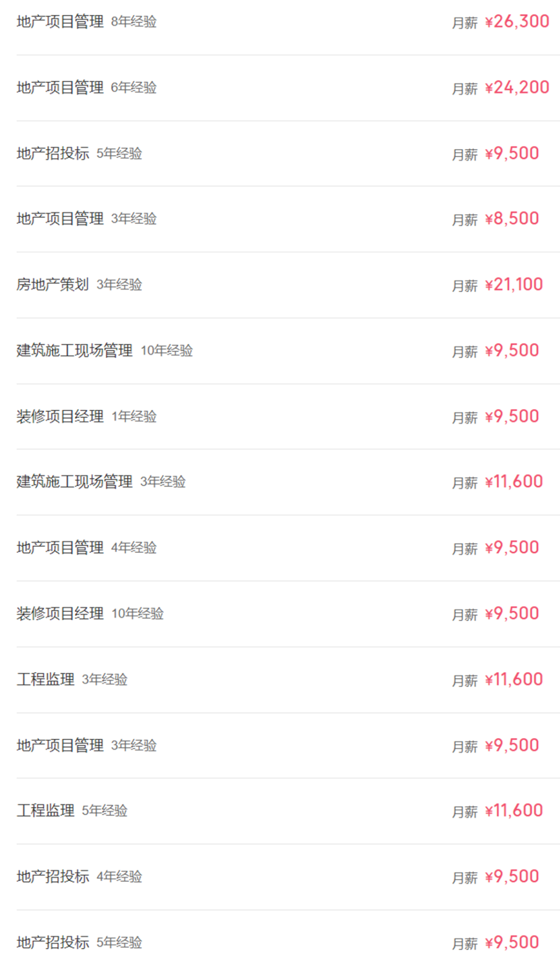Viewport: 560px width, 971px height.
Task: Open 地产项目管理 4年经验 listing
Action: tap(288, 548)
